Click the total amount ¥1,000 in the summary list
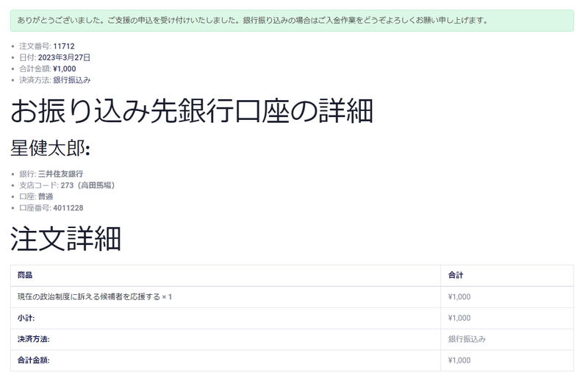The height and width of the screenshot is (378, 588). [x=65, y=68]
